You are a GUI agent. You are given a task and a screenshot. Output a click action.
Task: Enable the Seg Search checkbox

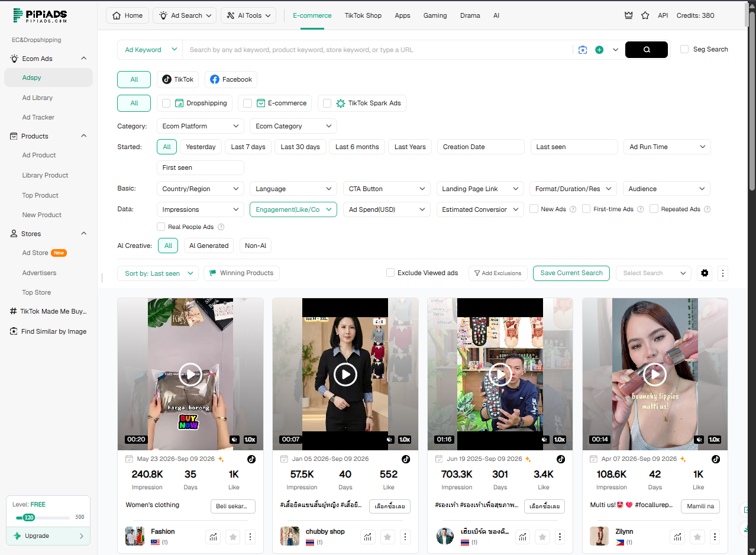click(684, 49)
